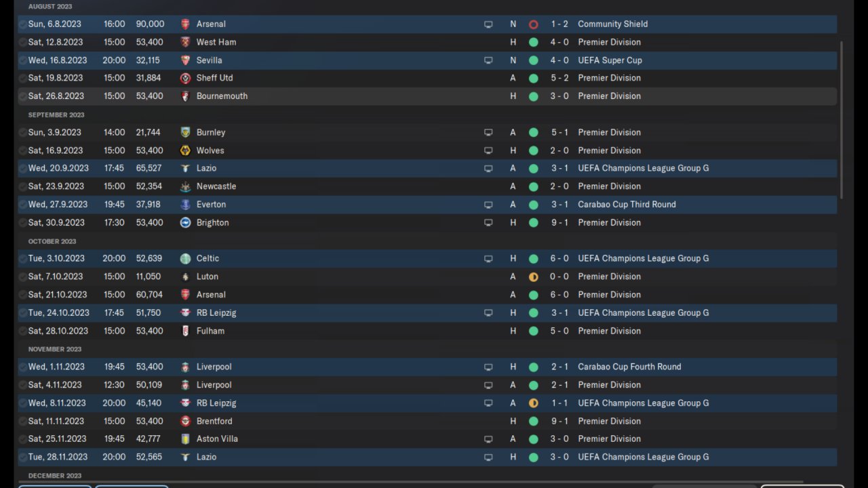
Task: Select the Bournemouth fixture row date
Action: coord(56,96)
